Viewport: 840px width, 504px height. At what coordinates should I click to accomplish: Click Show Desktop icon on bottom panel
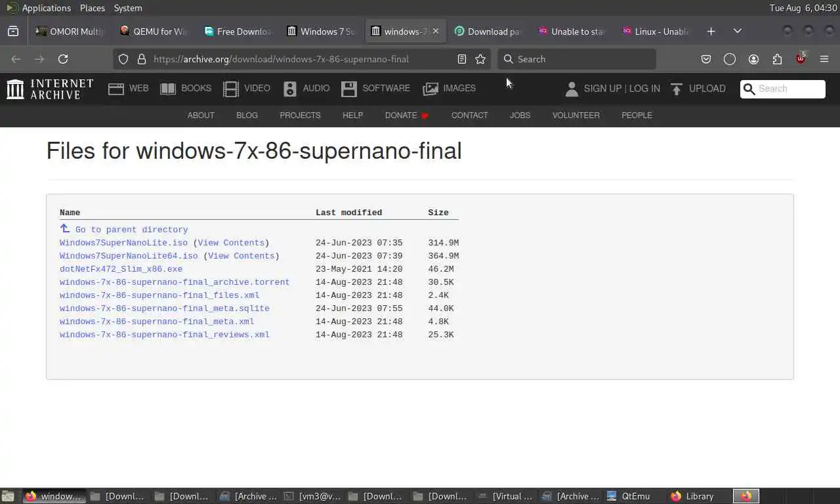[x=7, y=496]
